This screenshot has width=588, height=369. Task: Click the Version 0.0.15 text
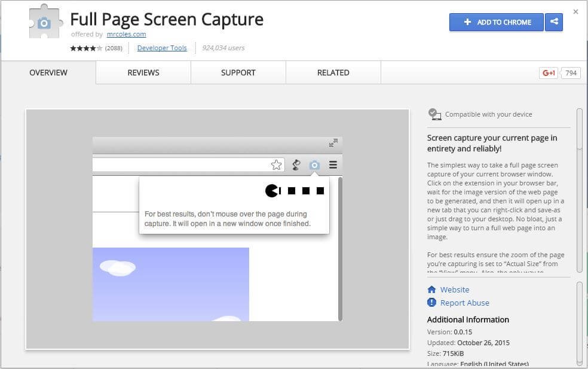coord(449,332)
